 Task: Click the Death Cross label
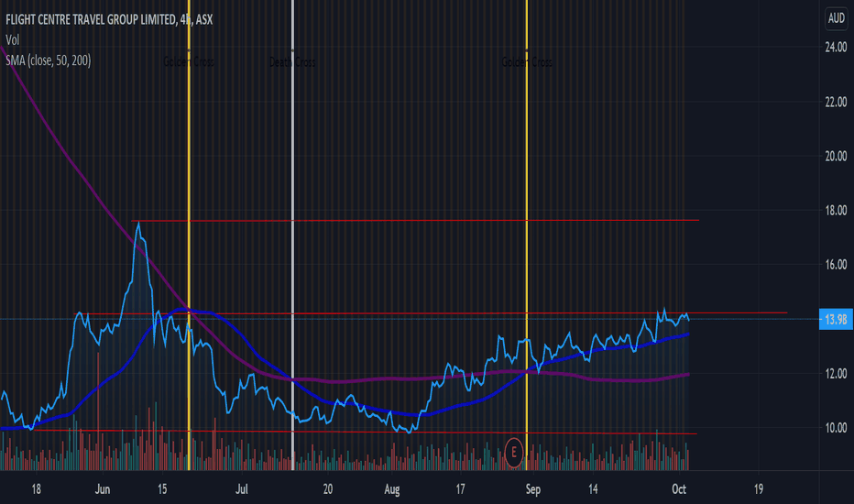292,62
